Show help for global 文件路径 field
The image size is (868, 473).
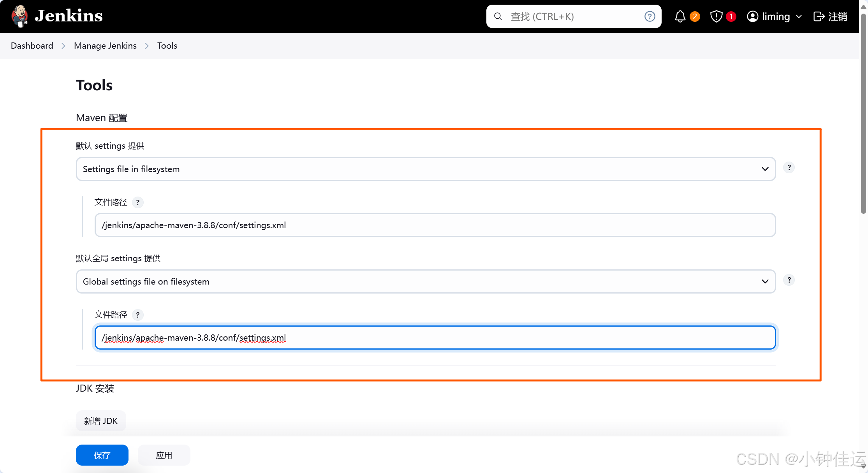pos(137,315)
